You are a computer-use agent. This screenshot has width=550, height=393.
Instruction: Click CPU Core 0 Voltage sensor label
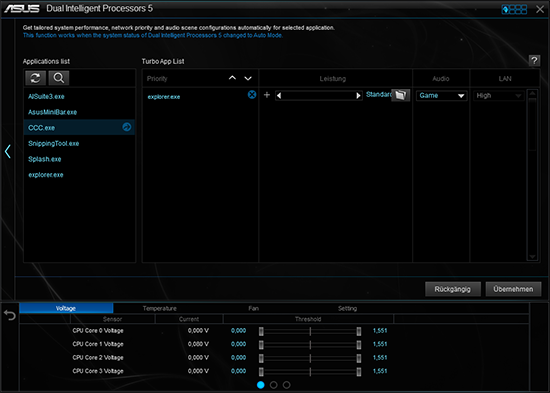(x=98, y=331)
